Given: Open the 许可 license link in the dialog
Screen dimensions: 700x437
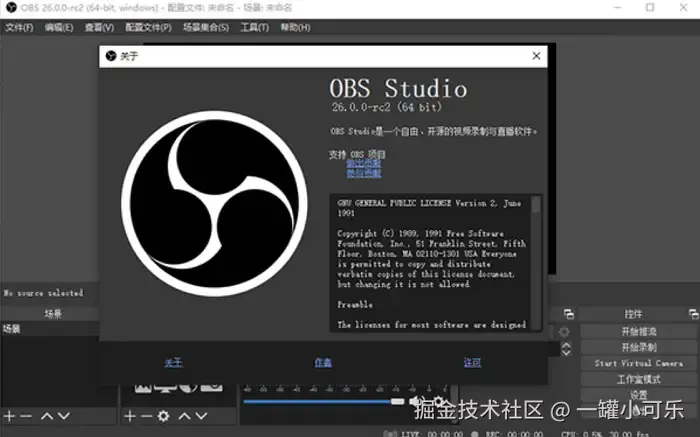Looking at the screenshot, I should pos(472,362).
